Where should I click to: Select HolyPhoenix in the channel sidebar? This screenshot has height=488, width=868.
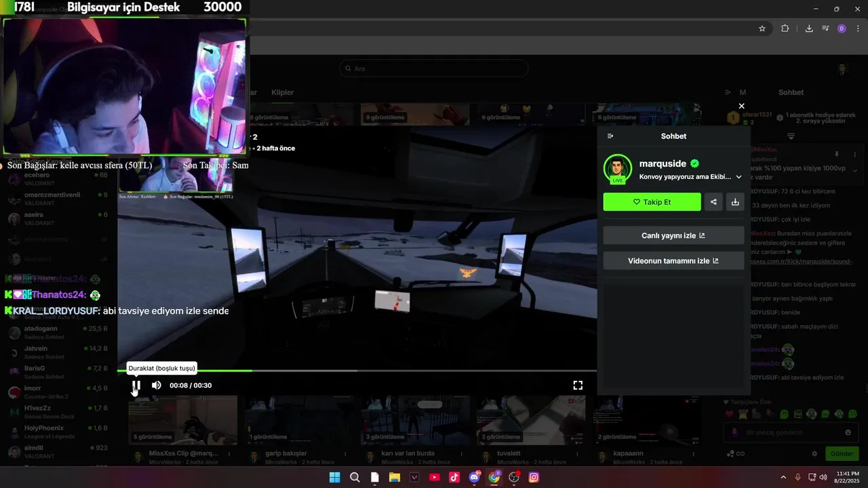pyautogui.click(x=58, y=432)
